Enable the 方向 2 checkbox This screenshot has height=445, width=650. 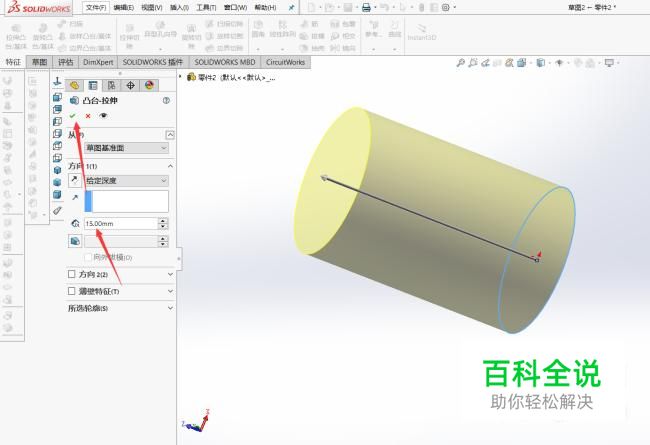(x=71, y=274)
